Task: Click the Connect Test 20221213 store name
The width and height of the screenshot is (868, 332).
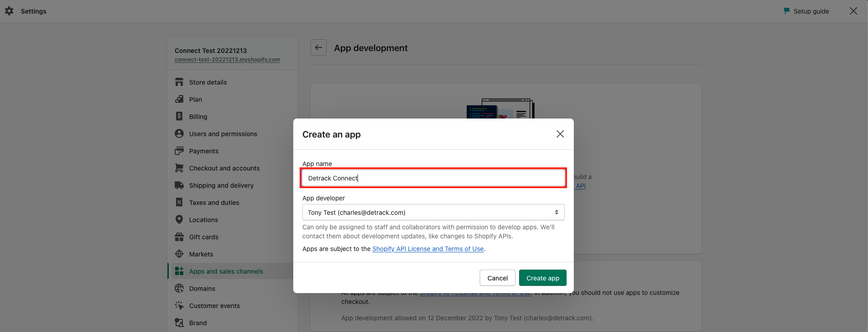Action: (x=211, y=51)
